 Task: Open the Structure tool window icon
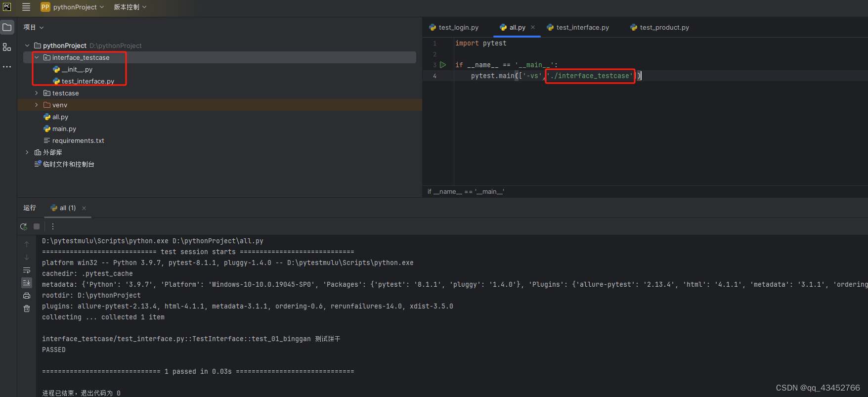[x=7, y=47]
